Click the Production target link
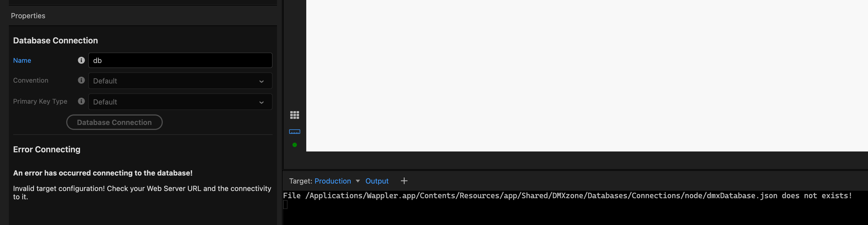The height and width of the screenshot is (225, 868). coord(332,181)
